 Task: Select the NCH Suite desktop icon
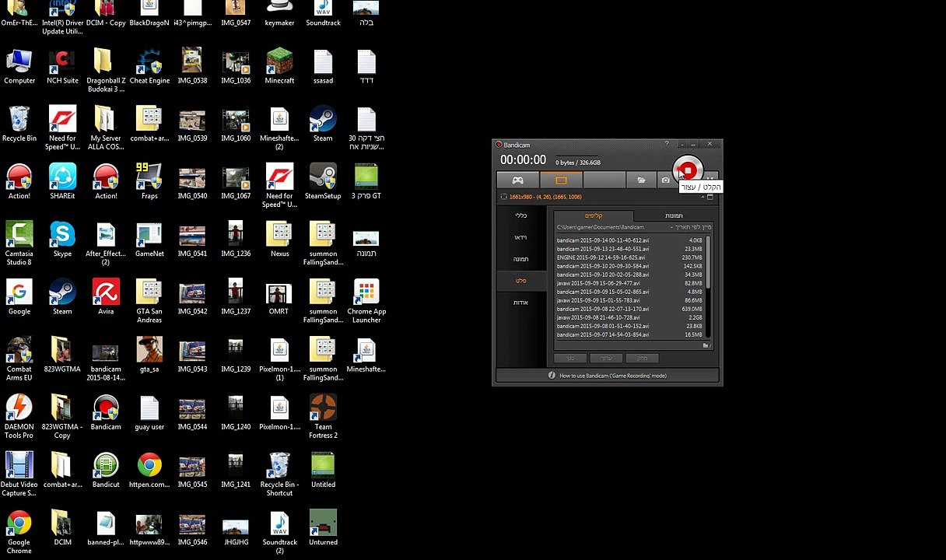pyautogui.click(x=62, y=67)
